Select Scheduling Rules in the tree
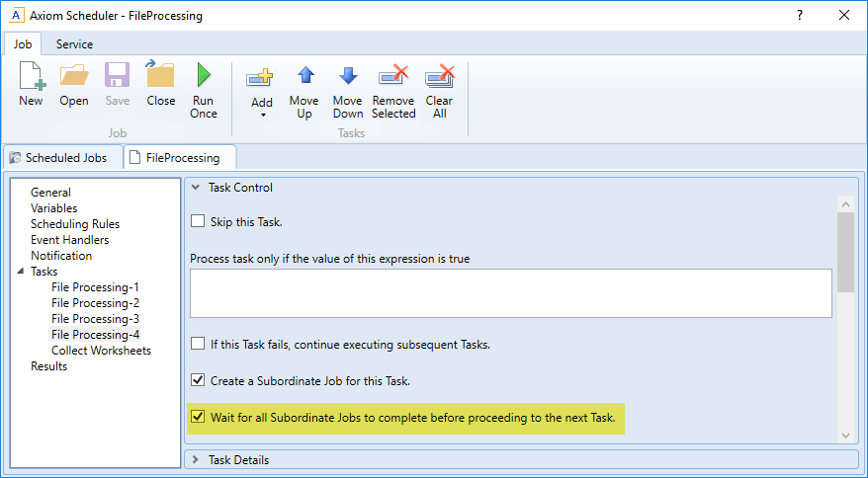This screenshot has width=868, height=478. (x=75, y=224)
